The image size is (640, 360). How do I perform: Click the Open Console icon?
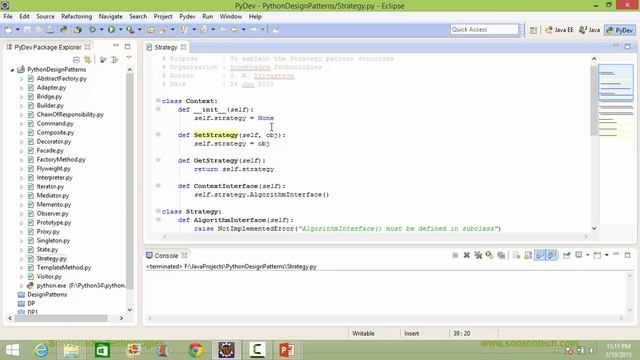[x=597, y=255]
